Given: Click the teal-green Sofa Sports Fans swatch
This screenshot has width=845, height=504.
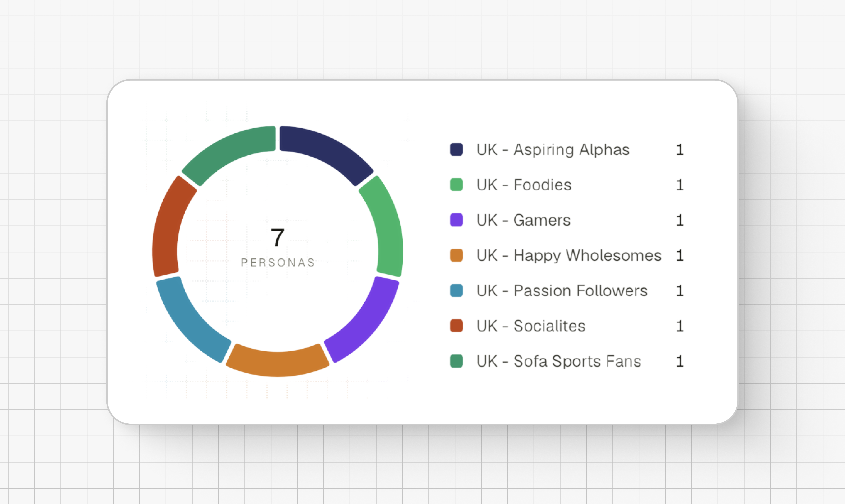Looking at the screenshot, I should tap(456, 361).
